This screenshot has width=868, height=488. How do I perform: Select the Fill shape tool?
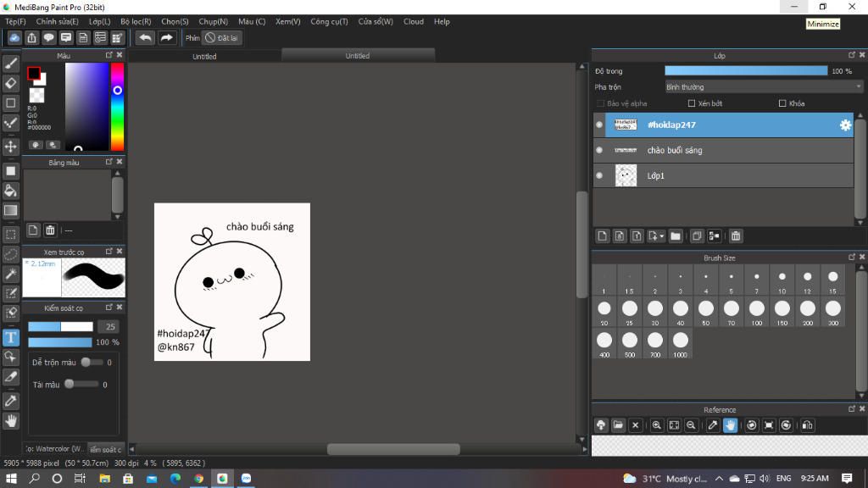(x=10, y=171)
